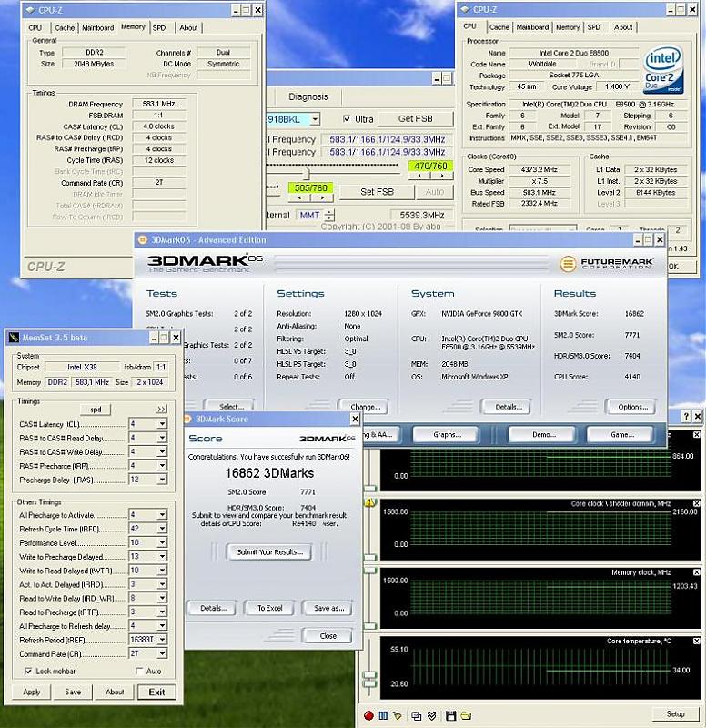Viewport: 706px width, 728px height.
Task: Click Apply button in MemSet
Action: click(32, 692)
